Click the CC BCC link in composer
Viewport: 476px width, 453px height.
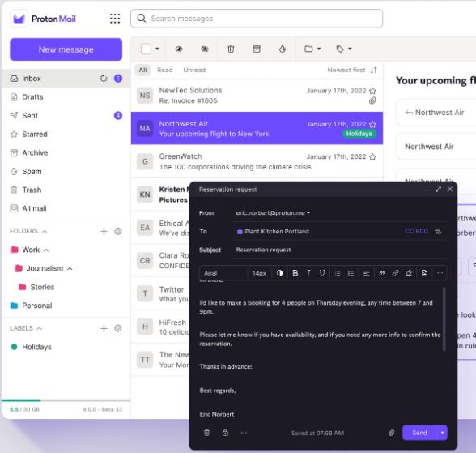416,231
